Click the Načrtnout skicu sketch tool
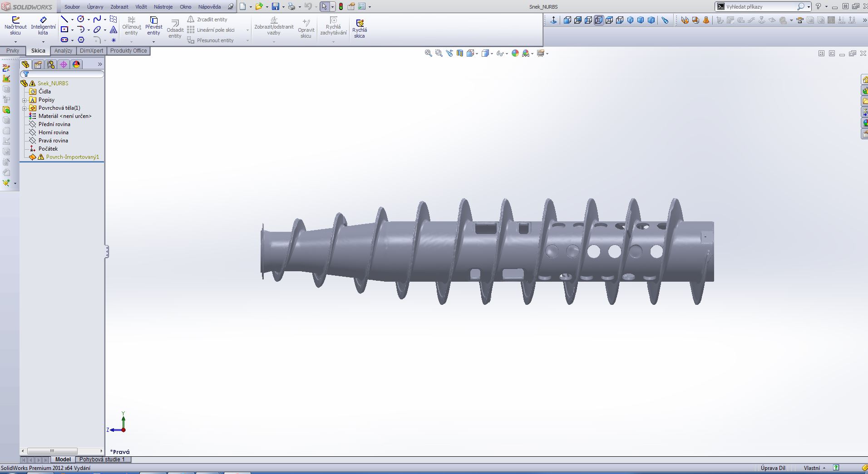The height and width of the screenshot is (474, 868). click(x=15, y=26)
